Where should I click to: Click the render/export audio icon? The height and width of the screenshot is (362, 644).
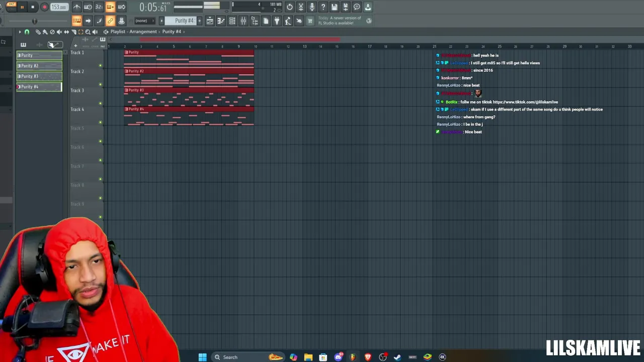click(x=346, y=7)
